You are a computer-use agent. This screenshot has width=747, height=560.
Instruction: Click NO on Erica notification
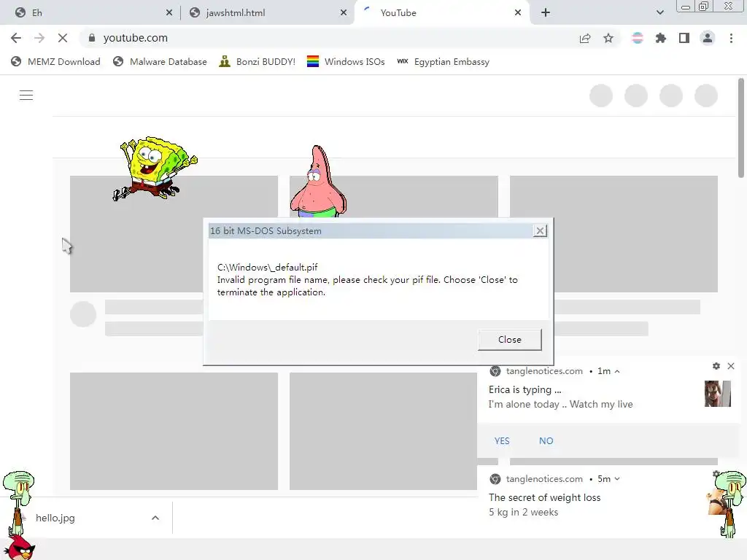click(x=546, y=441)
